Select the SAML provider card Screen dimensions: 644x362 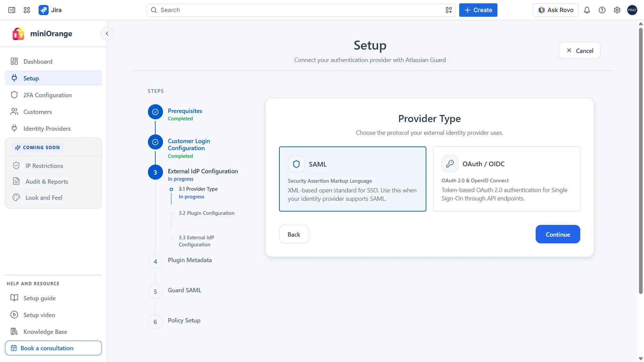click(353, 179)
